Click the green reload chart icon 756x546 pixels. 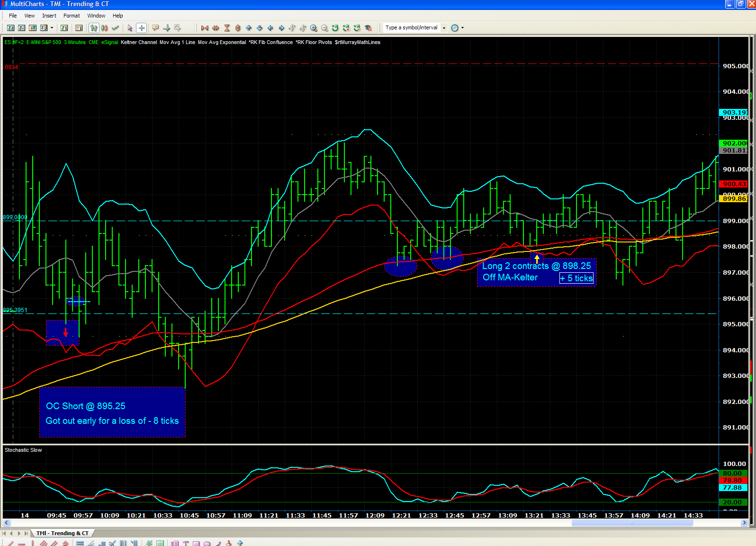tap(335, 28)
